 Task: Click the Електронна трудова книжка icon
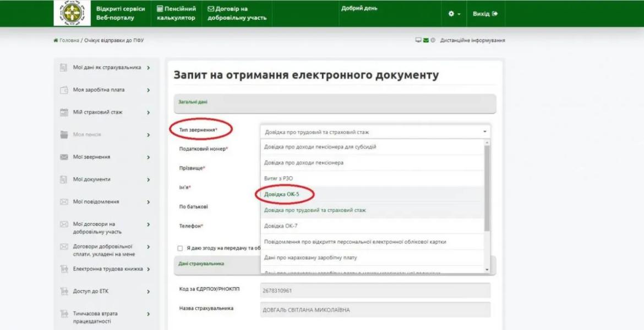pyautogui.click(x=63, y=269)
